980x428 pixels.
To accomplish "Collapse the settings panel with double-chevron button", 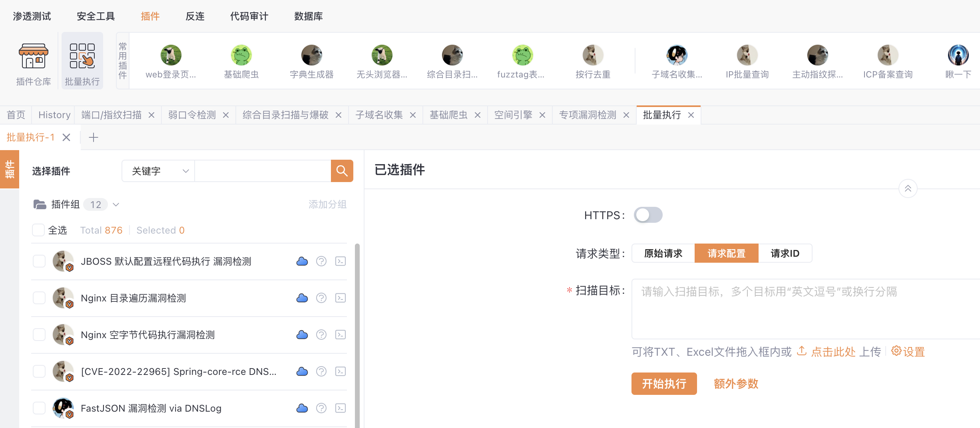I will [x=908, y=188].
